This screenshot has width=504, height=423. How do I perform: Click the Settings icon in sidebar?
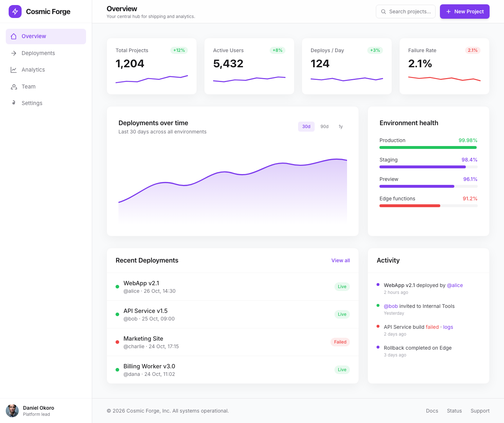click(x=14, y=103)
